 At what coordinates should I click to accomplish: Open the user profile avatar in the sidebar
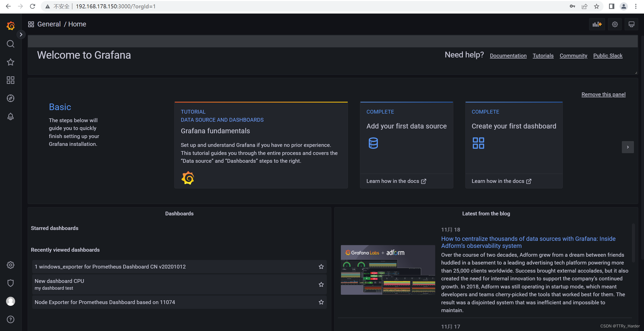pos(11,301)
